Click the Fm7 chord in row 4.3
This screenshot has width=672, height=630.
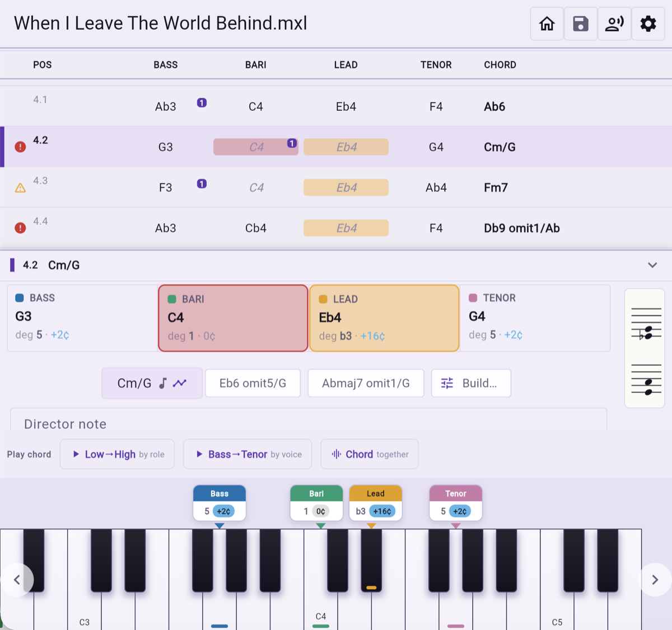pos(496,188)
